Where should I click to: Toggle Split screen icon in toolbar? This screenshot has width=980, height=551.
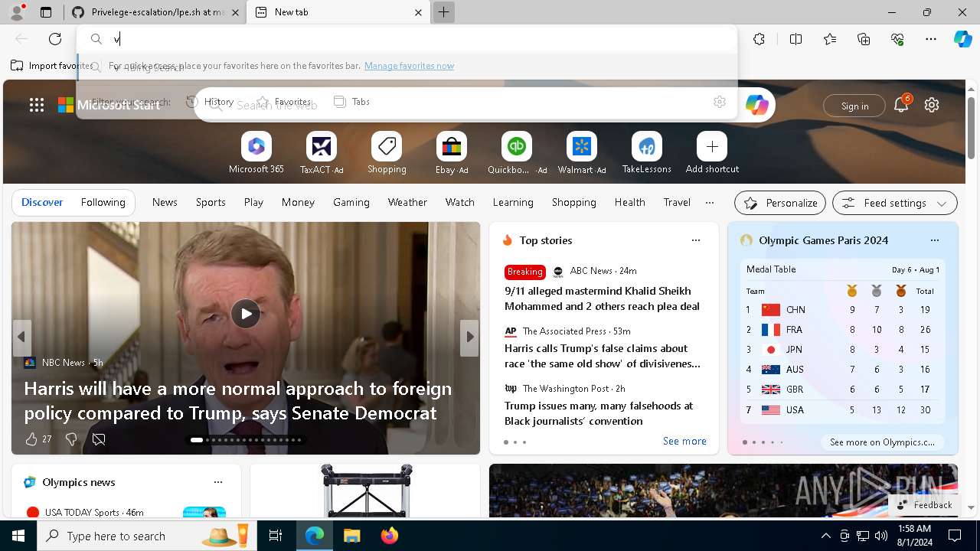(796, 39)
